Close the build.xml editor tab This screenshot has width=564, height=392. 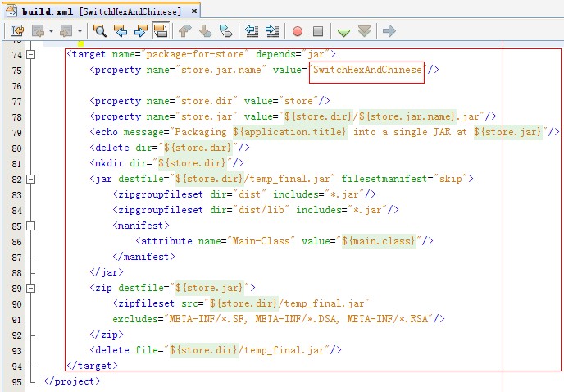(x=193, y=11)
